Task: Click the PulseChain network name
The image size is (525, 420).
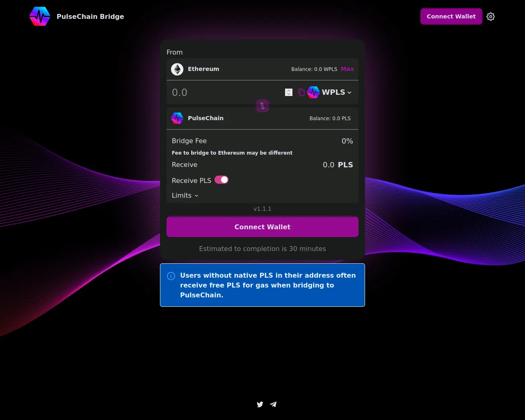Action: [205, 118]
